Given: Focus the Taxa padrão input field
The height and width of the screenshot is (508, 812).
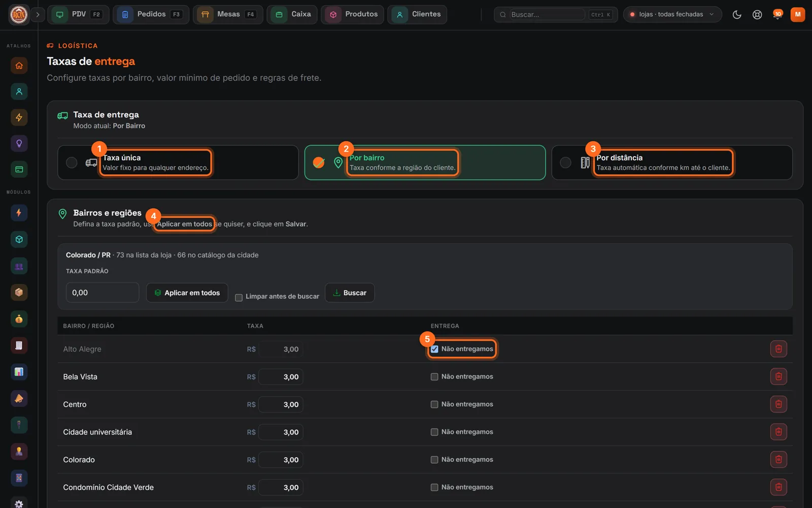Looking at the screenshot, I should [103, 293].
